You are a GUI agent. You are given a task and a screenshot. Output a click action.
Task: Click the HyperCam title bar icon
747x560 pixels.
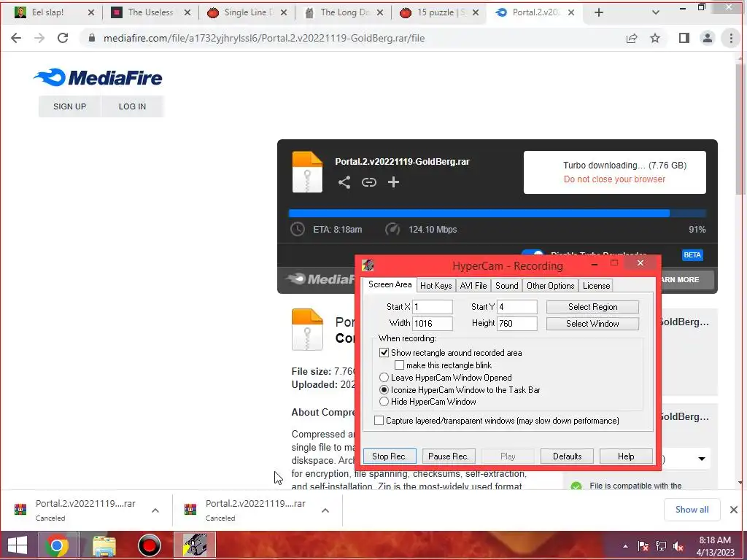point(368,265)
